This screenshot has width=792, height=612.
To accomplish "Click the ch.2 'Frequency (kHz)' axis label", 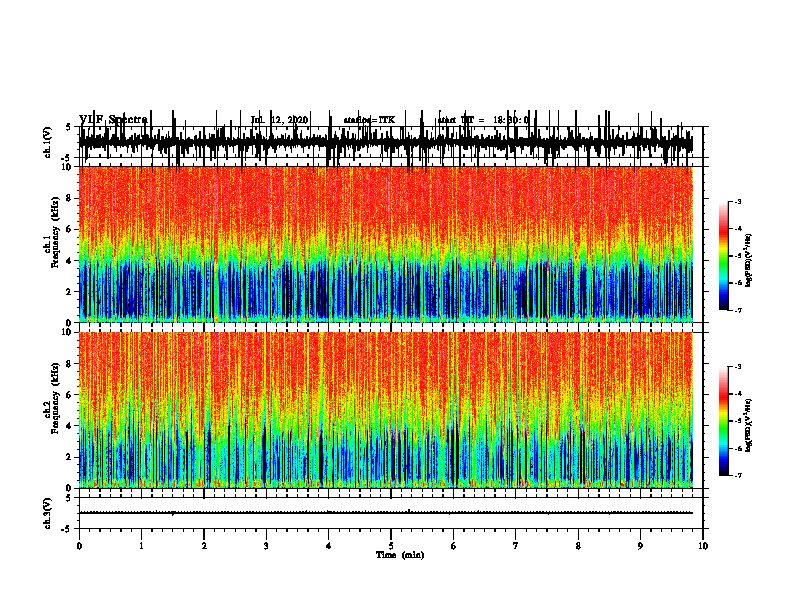I will coord(56,398).
